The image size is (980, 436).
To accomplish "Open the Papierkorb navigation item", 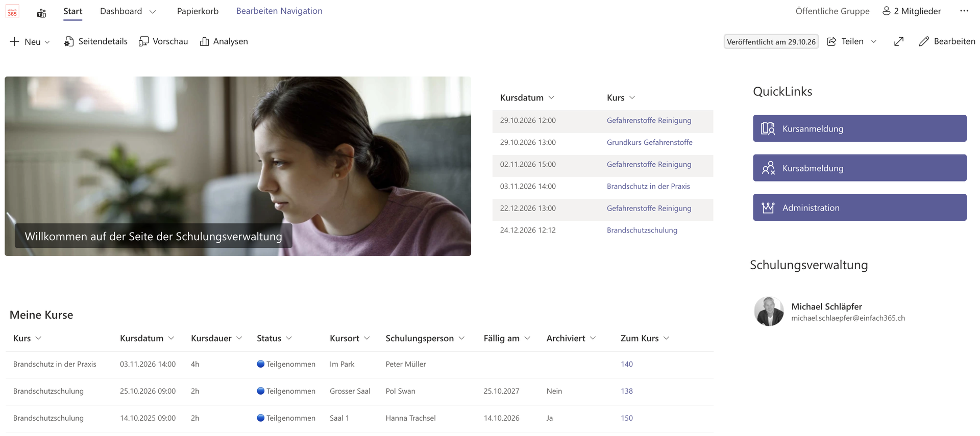I will (198, 11).
